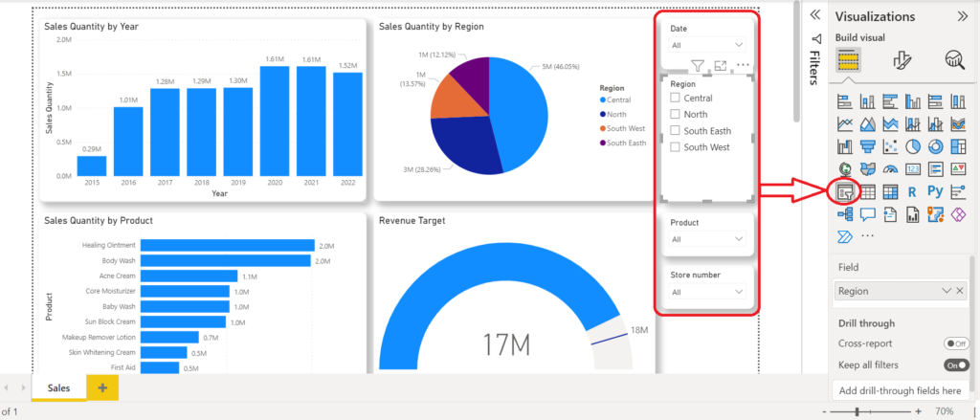Image resolution: width=980 pixels, height=420 pixels.
Task: Click the filter icon above Region slicer
Action: (698, 66)
